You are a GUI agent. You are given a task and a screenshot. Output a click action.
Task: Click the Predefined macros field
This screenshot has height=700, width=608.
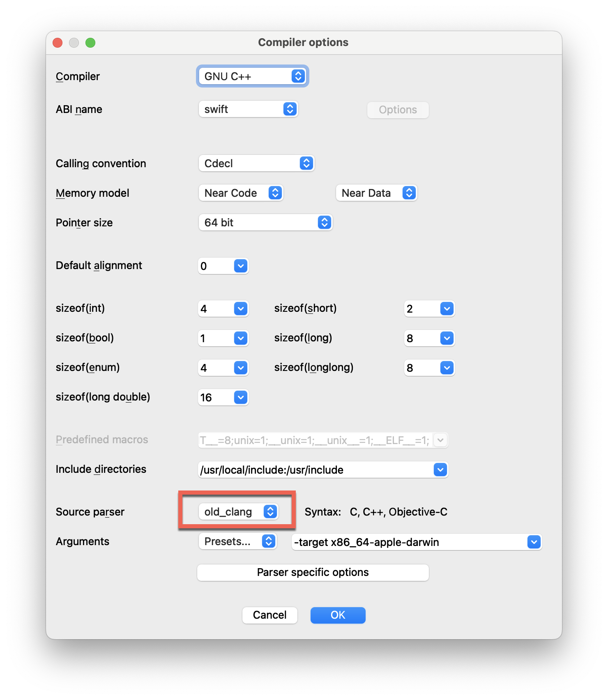point(316,440)
